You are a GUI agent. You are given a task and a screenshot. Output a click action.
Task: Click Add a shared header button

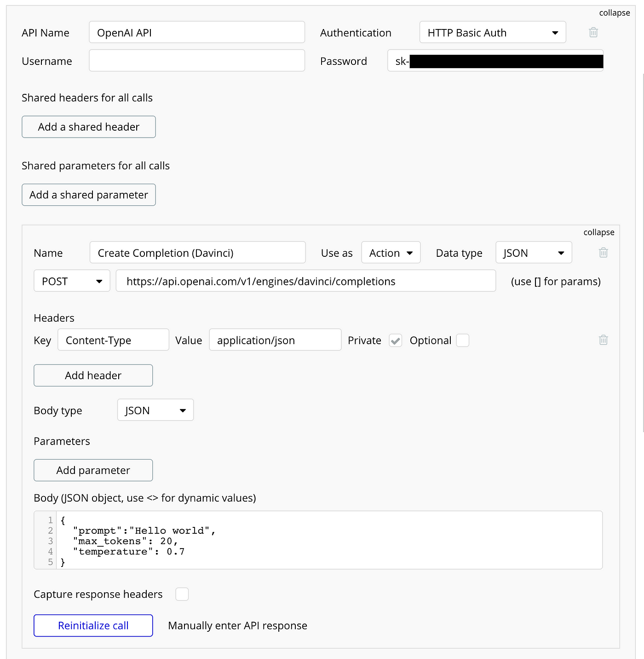[x=89, y=127]
